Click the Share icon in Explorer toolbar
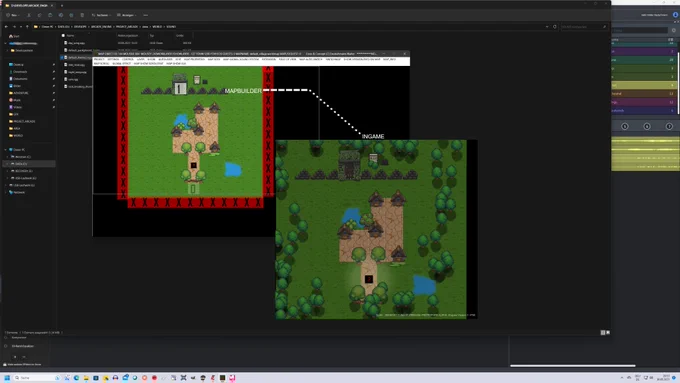The height and width of the screenshot is (383, 680). 71,15
